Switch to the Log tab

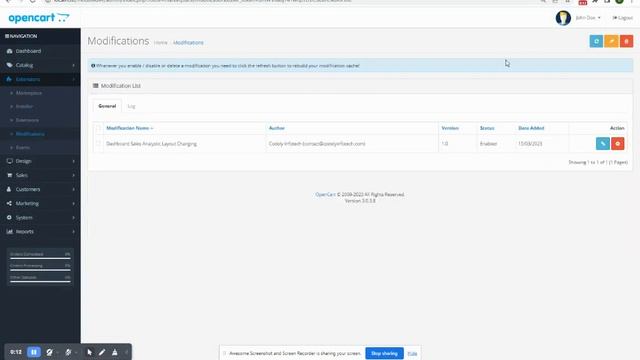tap(131, 106)
